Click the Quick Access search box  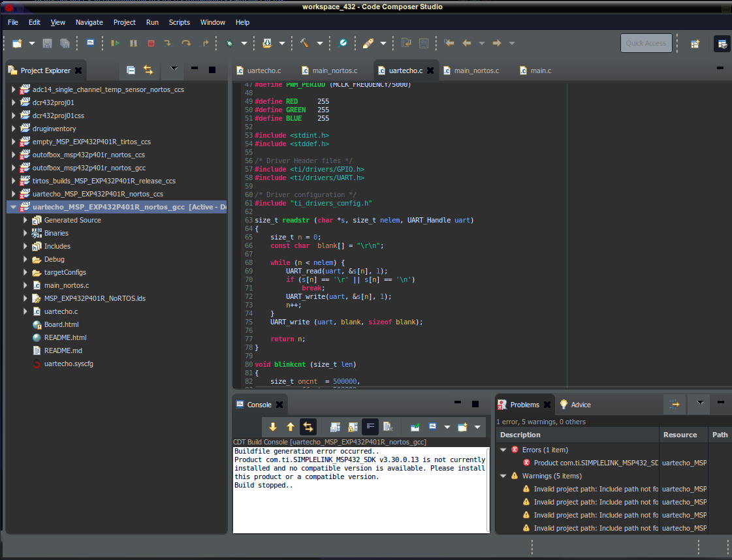(x=646, y=43)
